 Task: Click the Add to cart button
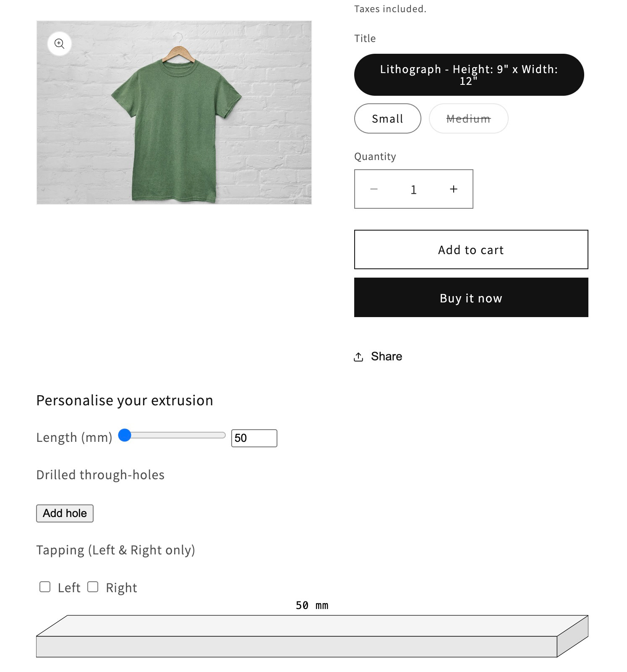471,249
